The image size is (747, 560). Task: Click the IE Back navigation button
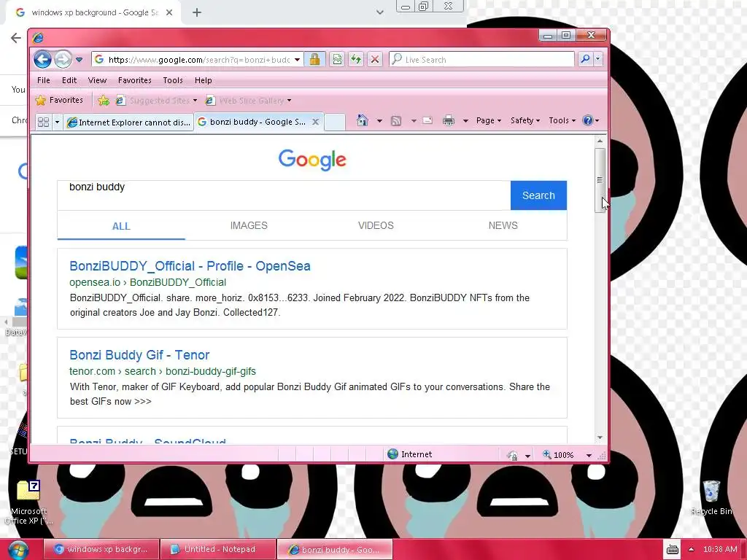[x=43, y=60]
